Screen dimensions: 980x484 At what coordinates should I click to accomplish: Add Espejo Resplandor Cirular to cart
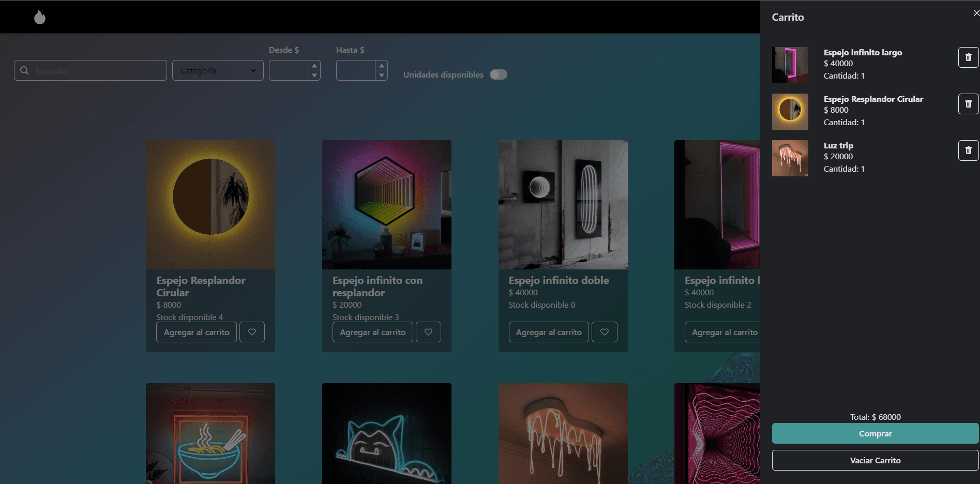pos(197,332)
